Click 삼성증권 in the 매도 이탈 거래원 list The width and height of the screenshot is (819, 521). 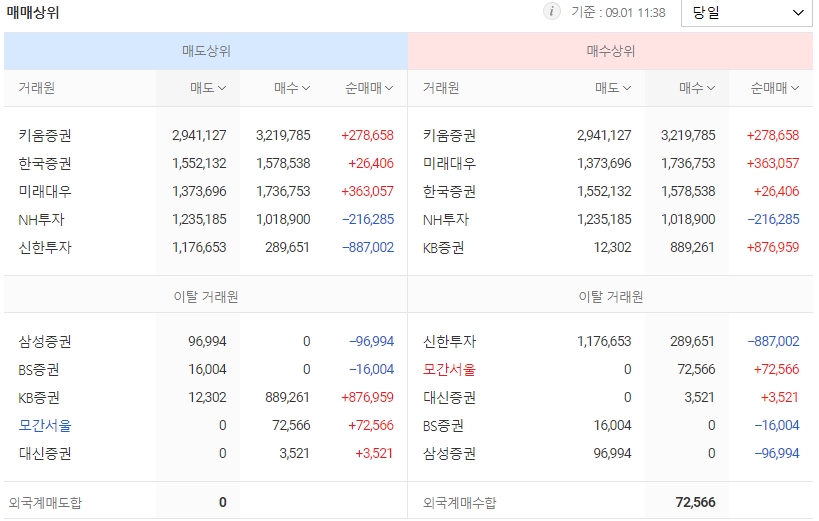pyautogui.click(x=45, y=341)
